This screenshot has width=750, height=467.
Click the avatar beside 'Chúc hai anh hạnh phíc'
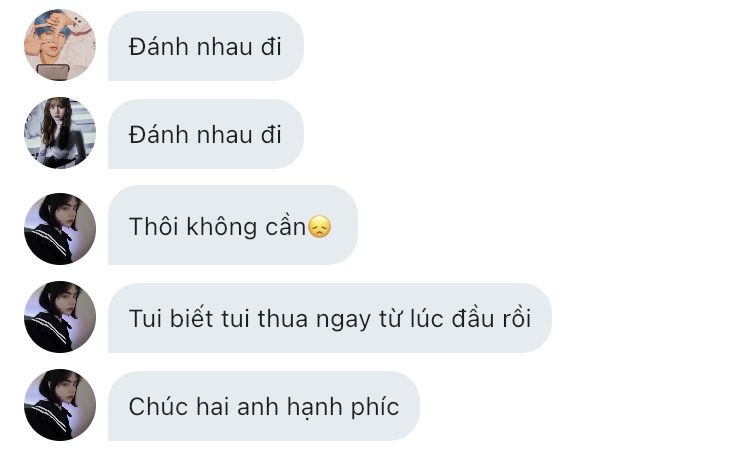point(60,405)
